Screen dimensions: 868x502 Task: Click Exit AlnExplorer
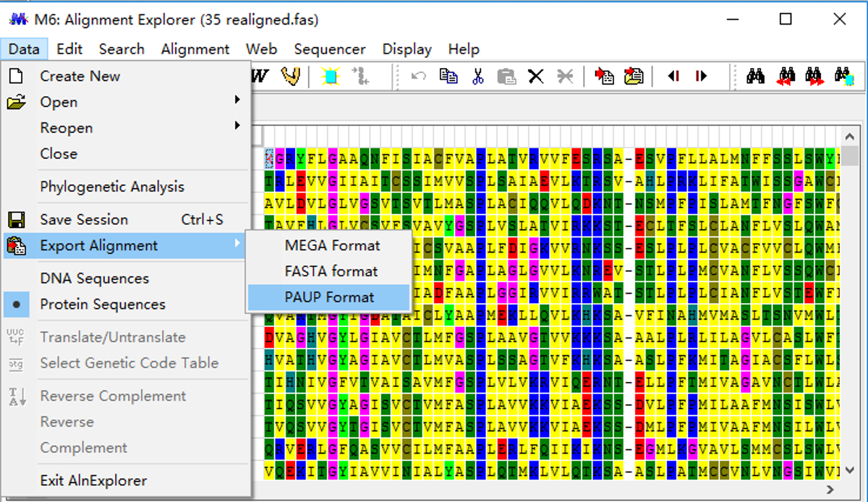93,480
